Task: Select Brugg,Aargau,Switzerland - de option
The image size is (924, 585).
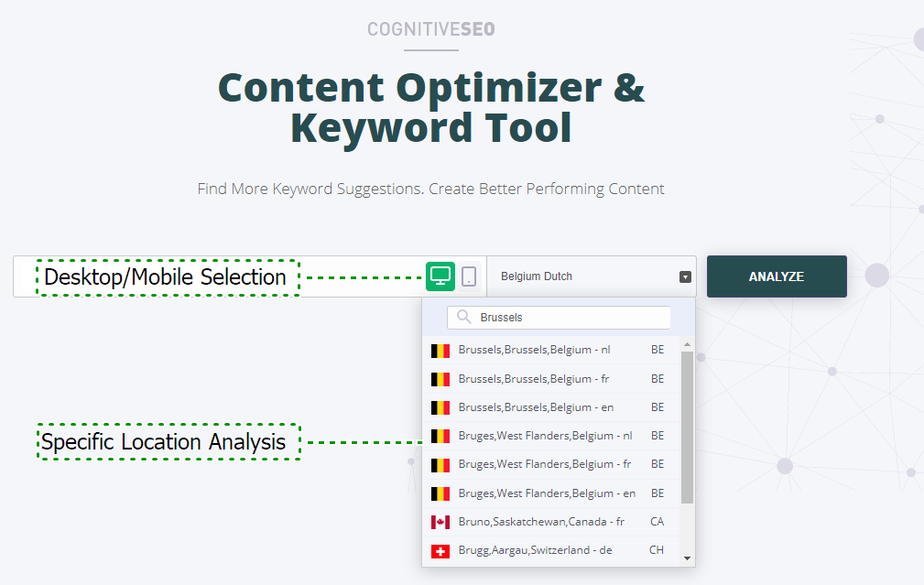Action: coord(551,550)
